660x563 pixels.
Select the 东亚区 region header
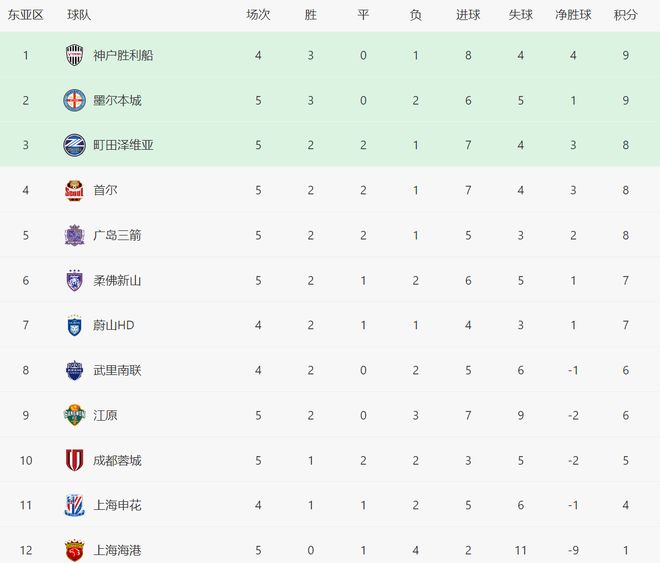coord(26,15)
